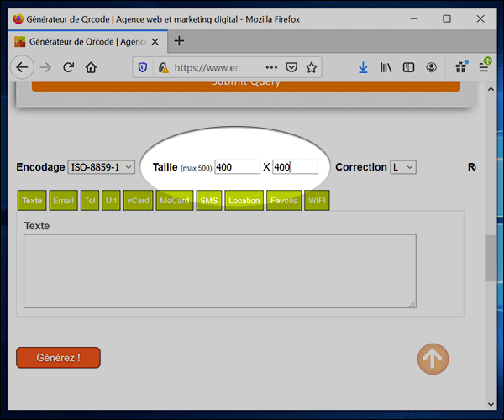
Task: Open the Firefox hamburger menu
Action: coord(484,67)
